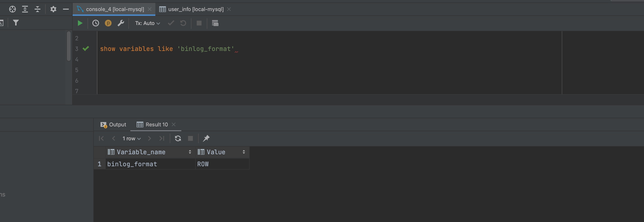644x222 pixels.
Task: Collapse all items in side panel
Action: pyautogui.click(x=38, y=9)
